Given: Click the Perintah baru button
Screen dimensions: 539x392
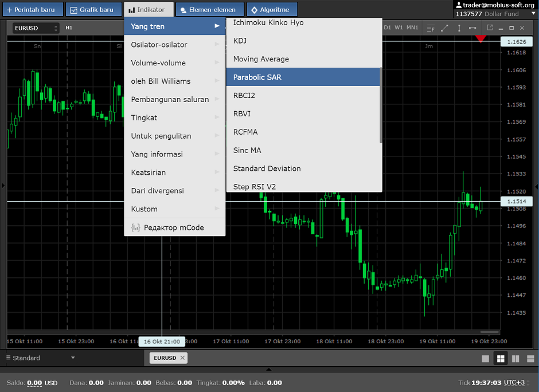Looking at the screenshot, I should (32, 10).
